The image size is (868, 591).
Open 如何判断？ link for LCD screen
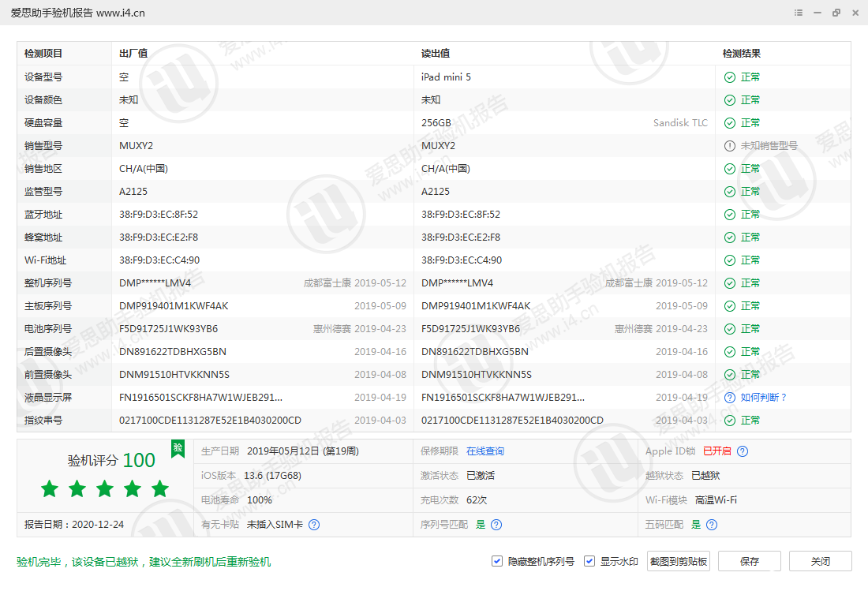[764, 398]
